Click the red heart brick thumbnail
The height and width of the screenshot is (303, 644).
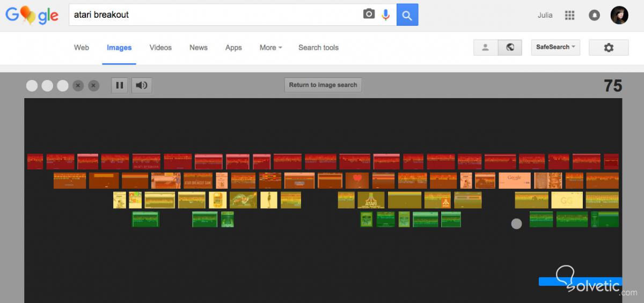point(357,180)
